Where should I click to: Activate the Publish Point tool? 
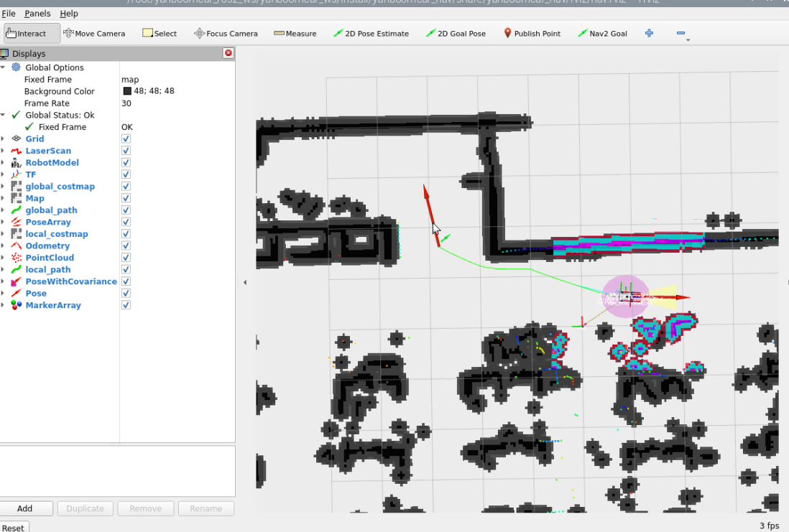click(x=532, y=34)
